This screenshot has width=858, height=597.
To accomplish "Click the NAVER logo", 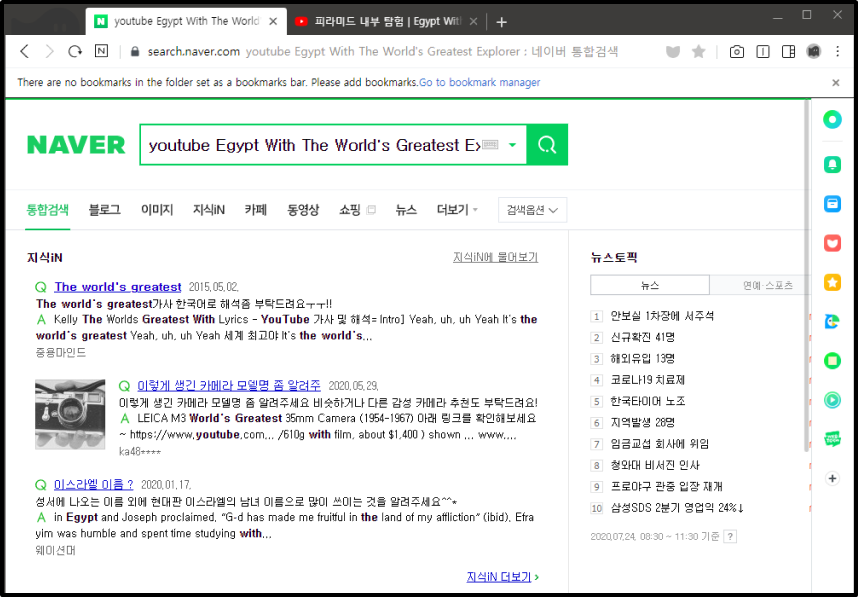I will click(x=76, y=145).
